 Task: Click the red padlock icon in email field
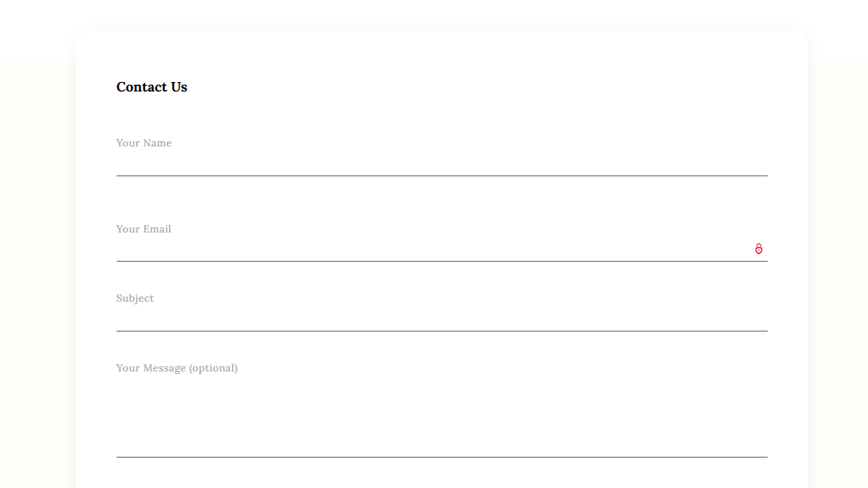759,249
